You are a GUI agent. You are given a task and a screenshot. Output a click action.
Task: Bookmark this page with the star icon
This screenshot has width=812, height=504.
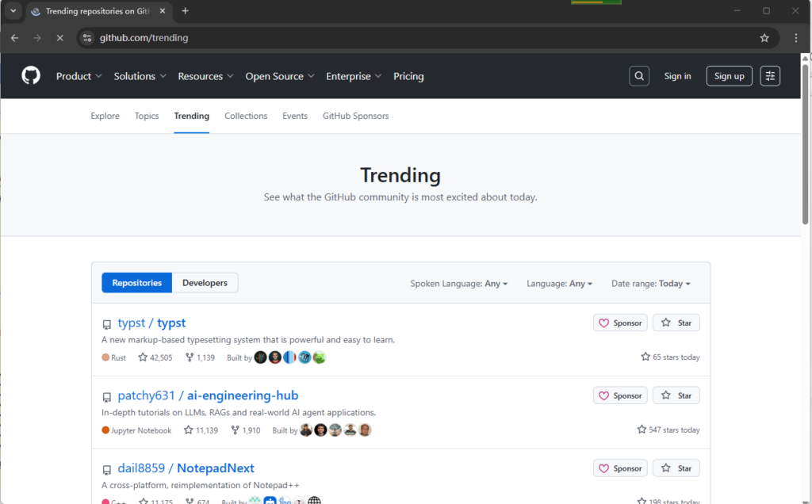764,38
